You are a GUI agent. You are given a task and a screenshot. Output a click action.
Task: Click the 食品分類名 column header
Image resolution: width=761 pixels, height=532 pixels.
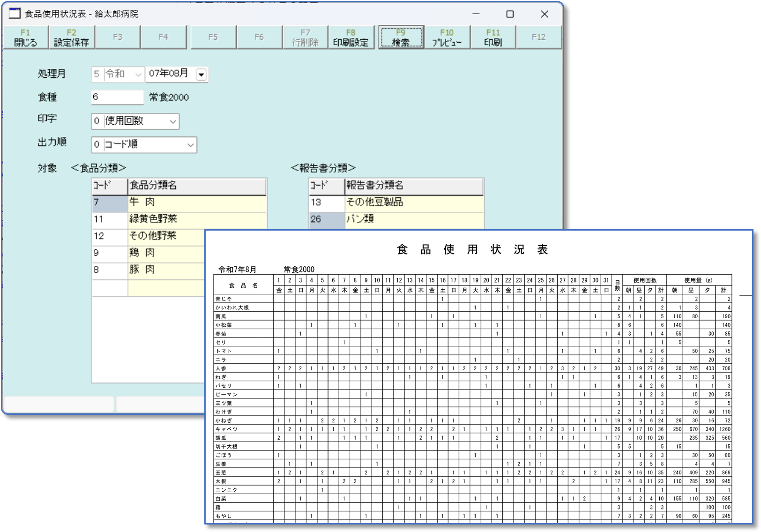coord(197,186)
